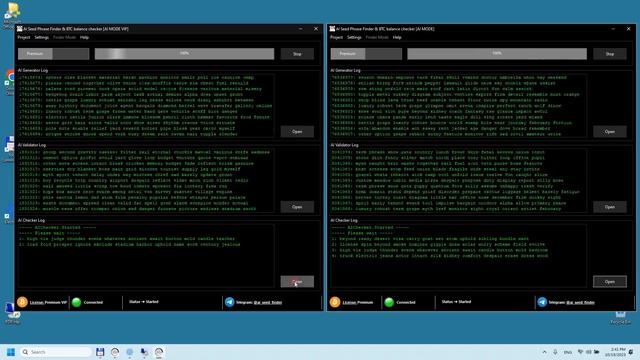Click the microphone tray icon
This screenshot has width=640, height=360.
(555, 352)
